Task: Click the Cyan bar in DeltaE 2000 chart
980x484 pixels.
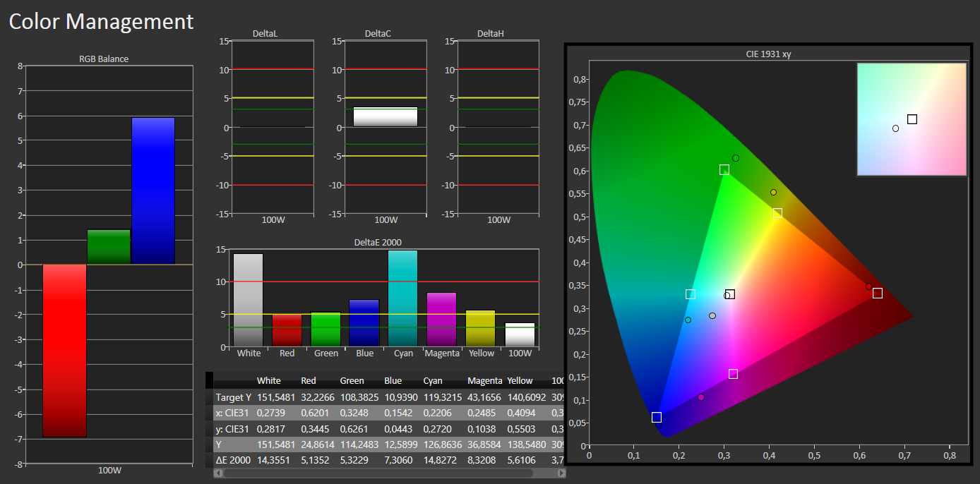Action: pyautogui.click(x=402, y=298)
